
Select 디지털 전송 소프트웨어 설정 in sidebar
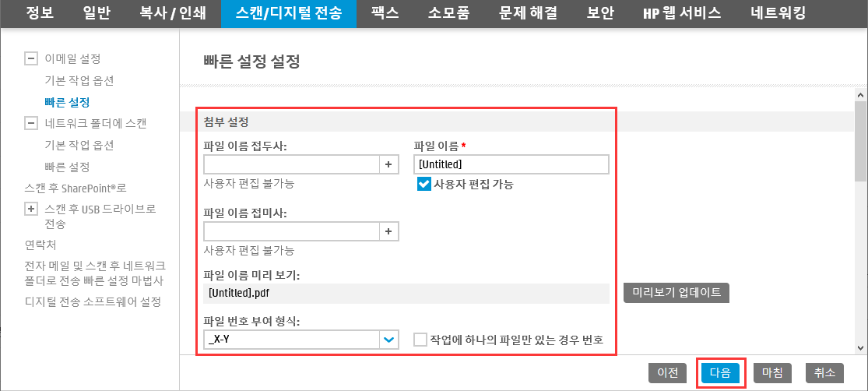tap(93, 302)
